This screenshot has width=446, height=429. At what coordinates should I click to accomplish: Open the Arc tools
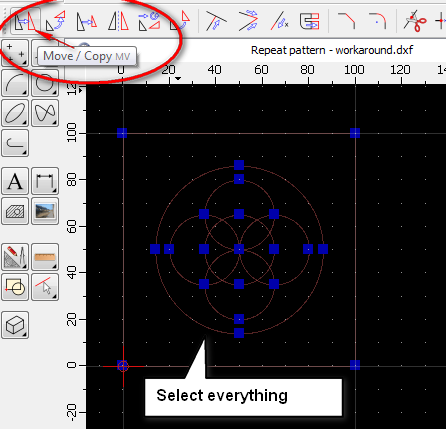pyautogui.click(x=15, y=83)
